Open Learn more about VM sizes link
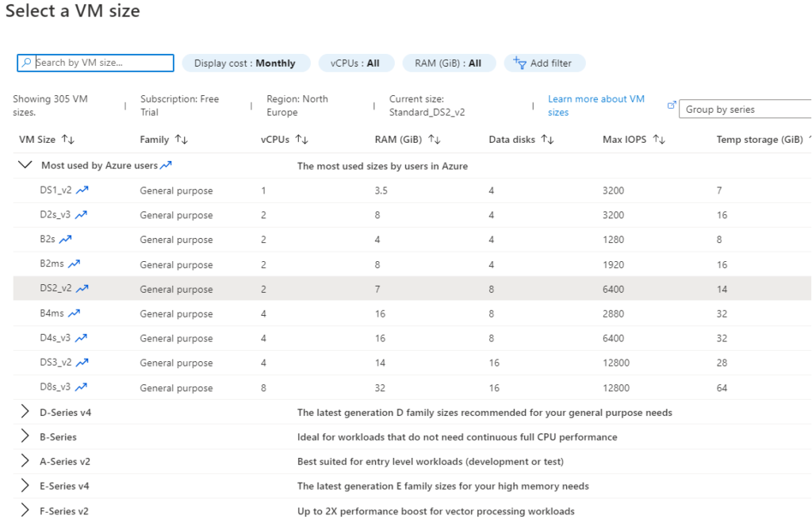 [596, 106]
